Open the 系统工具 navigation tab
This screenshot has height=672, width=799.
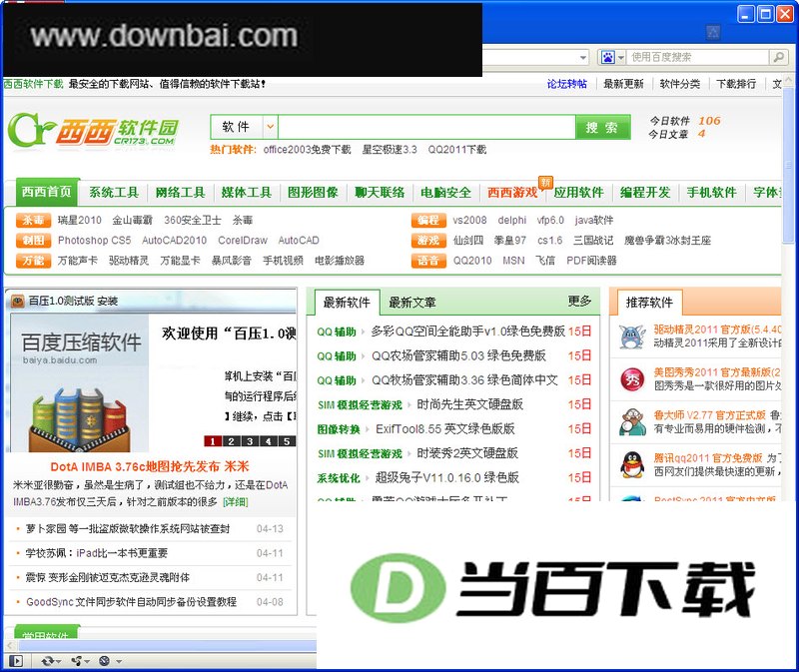point(114,193)
